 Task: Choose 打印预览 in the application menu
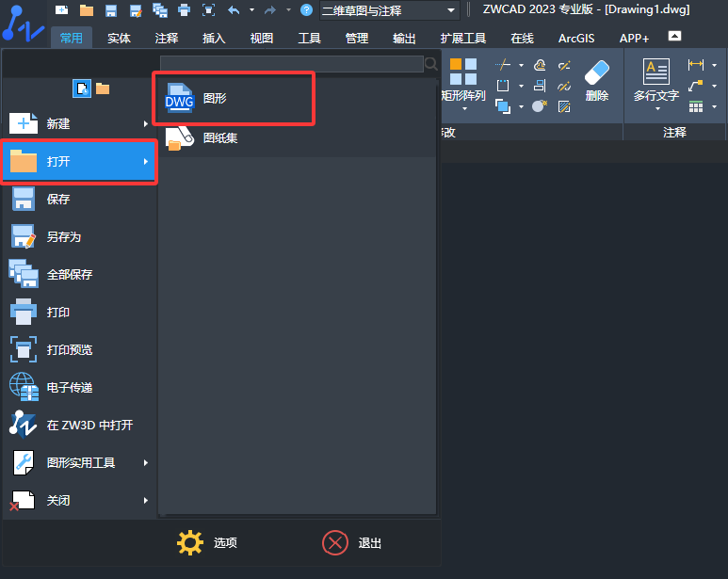click(x=78, y=349)
